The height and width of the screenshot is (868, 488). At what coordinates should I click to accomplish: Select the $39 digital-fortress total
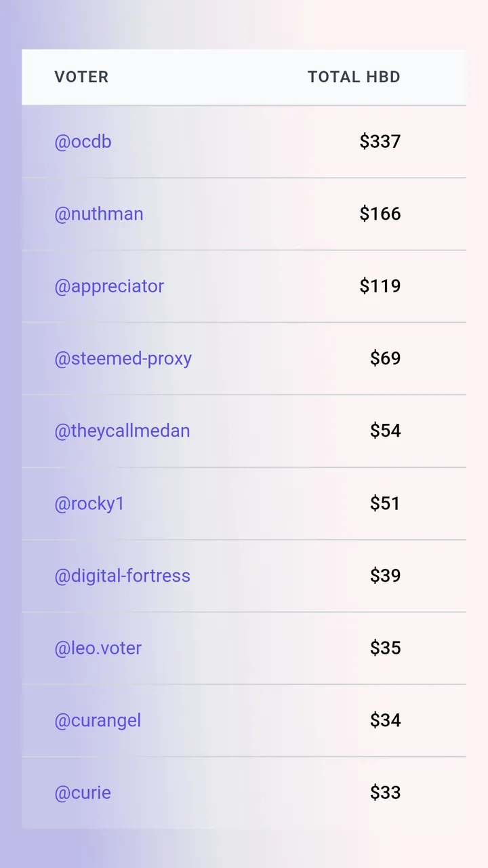[x=386, y=576]
